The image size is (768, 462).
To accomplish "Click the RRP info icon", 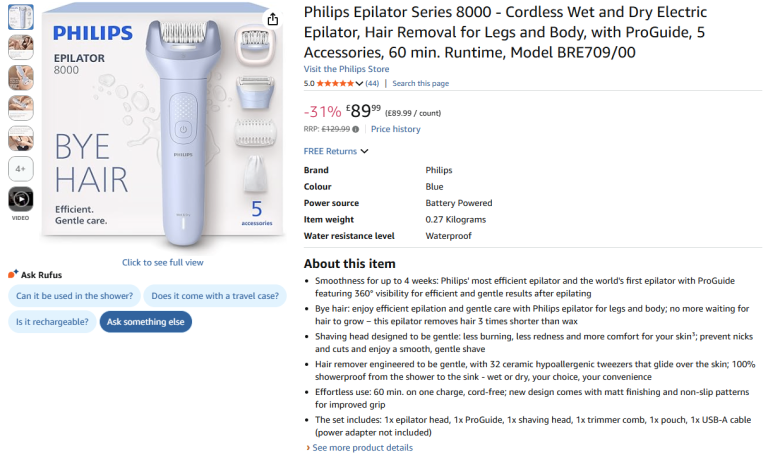I will coord(355,129).
